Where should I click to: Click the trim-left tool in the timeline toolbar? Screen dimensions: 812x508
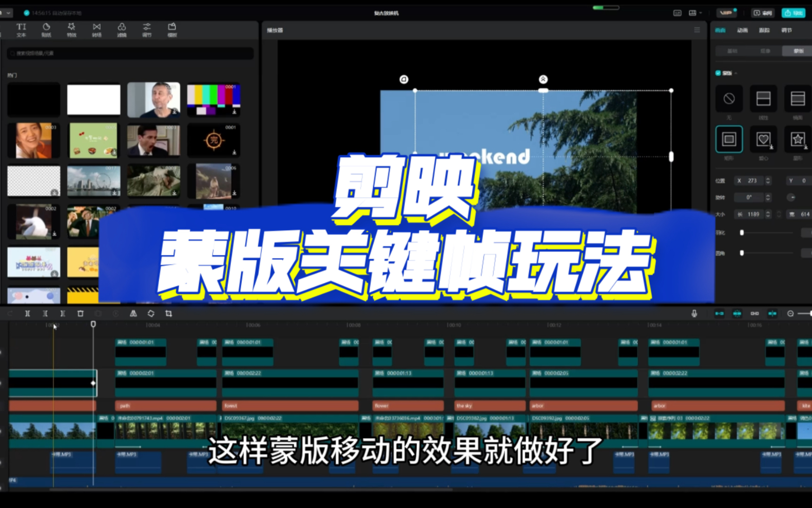click(x=45, y=313)
